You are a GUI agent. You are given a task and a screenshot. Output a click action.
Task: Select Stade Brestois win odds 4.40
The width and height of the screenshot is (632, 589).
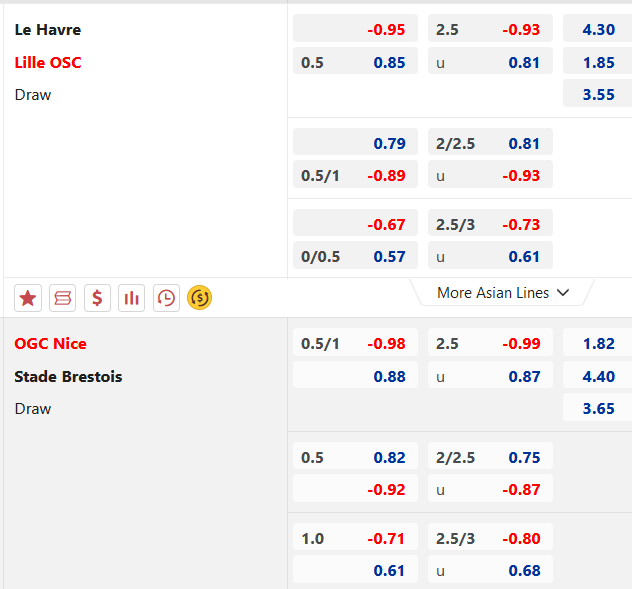coord(597,375)
